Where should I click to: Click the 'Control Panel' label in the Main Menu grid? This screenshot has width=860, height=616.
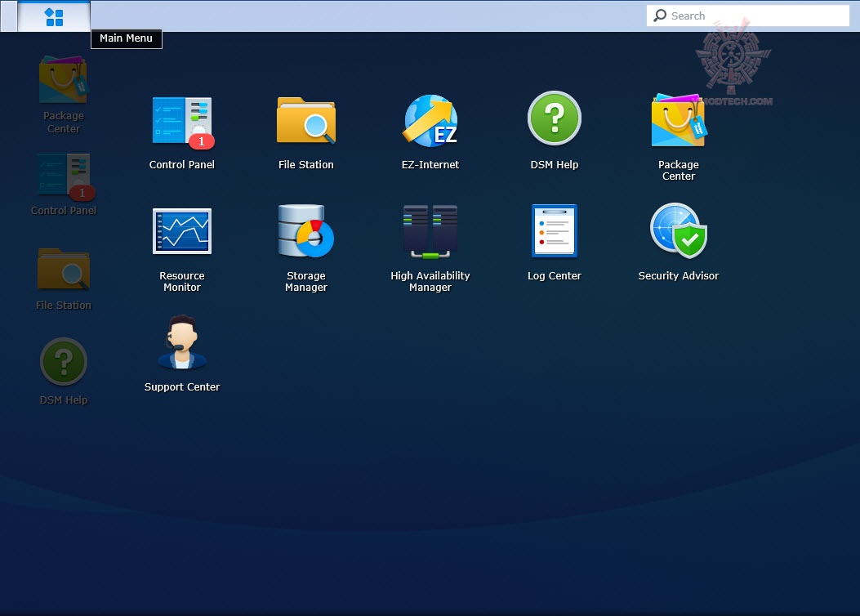pyautogui.click(x=182, y=164)
